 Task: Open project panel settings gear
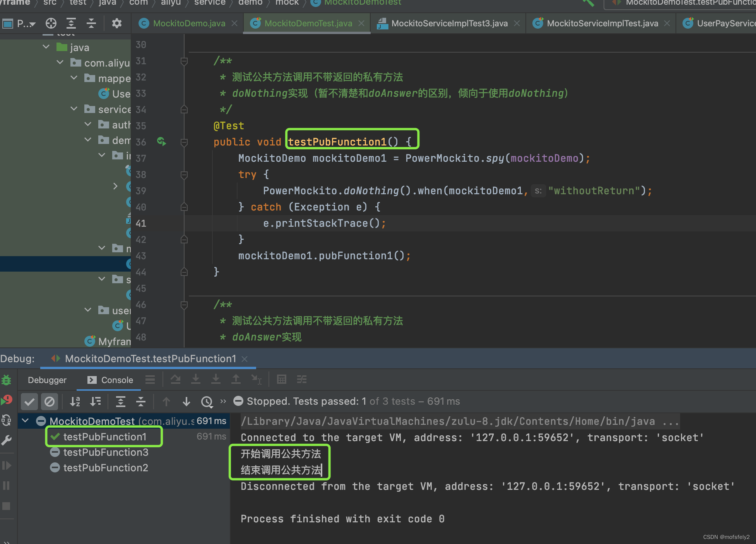(116, 24)
